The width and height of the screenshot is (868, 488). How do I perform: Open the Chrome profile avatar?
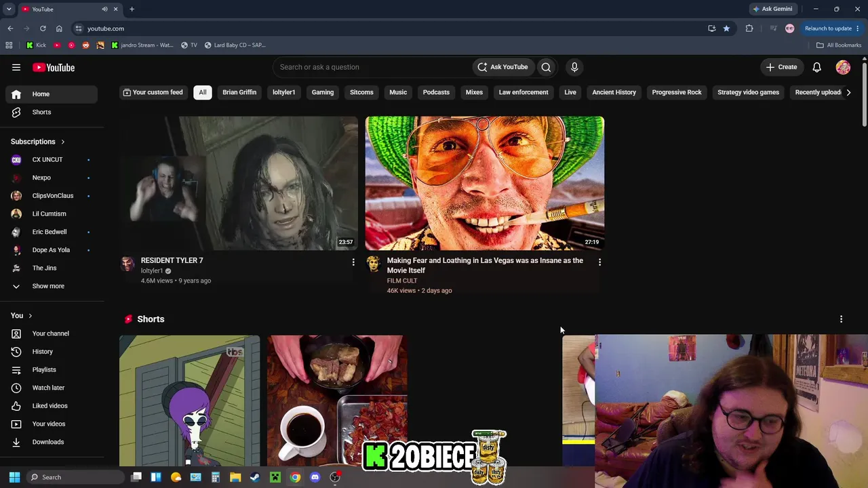(789, 28)
